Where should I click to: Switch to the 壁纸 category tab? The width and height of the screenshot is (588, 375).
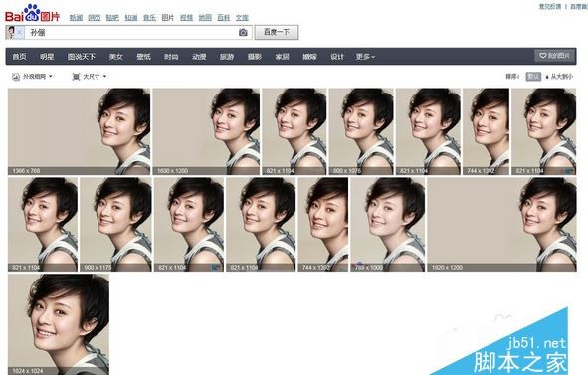143,57
